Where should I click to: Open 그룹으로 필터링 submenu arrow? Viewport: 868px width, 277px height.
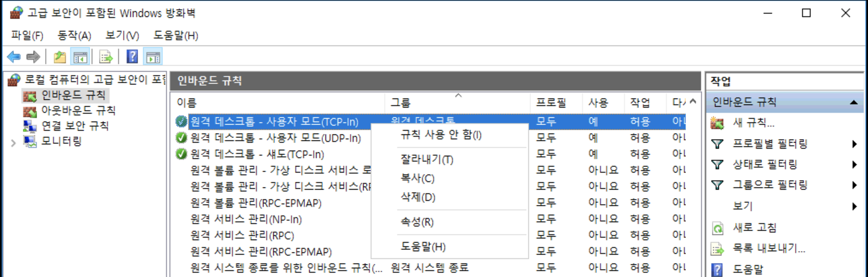pyautogui.click(x=854, y=185)
